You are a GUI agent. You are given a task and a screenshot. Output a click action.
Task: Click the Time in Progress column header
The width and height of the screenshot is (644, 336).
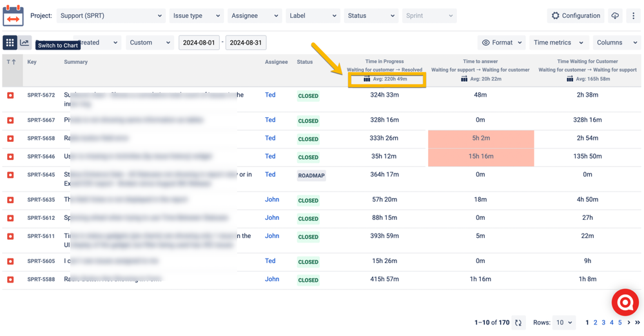[x=384, y=61]
